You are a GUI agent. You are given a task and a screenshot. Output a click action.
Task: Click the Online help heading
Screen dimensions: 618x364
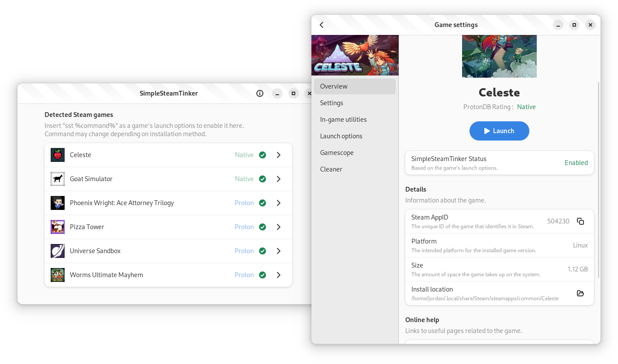pos(422,320)
